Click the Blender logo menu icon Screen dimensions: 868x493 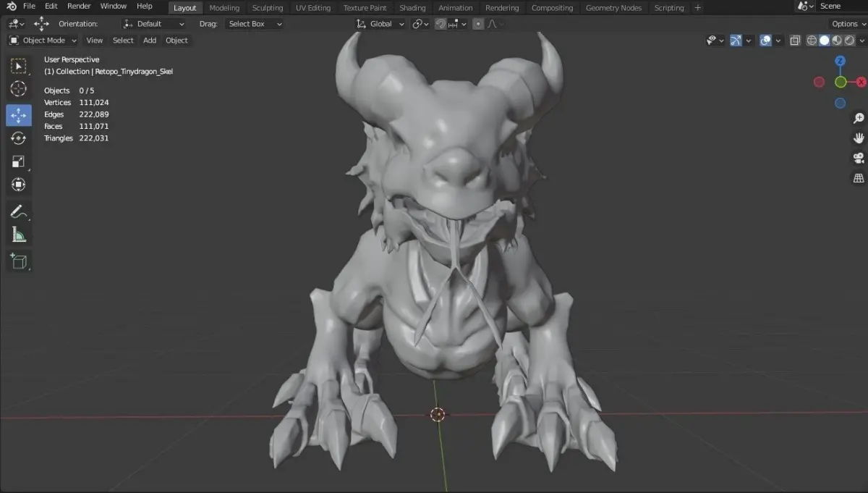click(11, 7)
